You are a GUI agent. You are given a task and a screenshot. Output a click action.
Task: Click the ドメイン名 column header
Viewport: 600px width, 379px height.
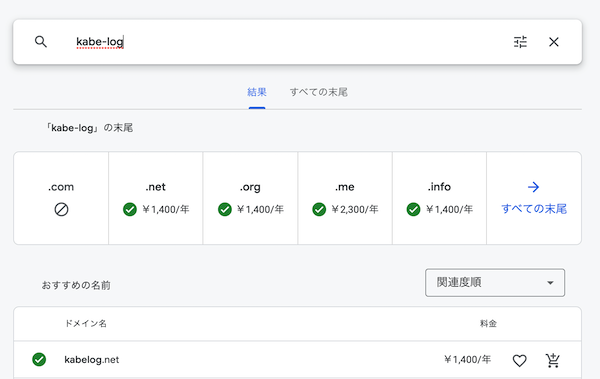(x=86, y=323)
